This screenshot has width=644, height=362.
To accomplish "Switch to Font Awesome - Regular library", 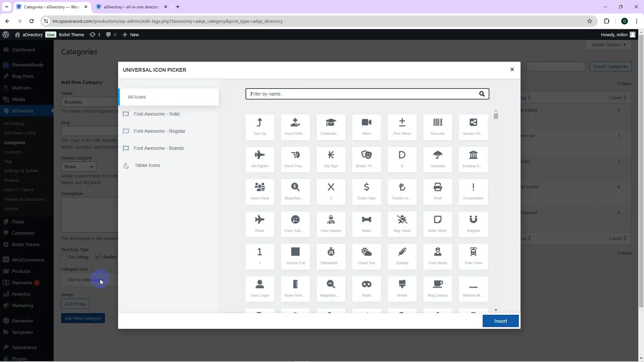I will coord(169,131).
